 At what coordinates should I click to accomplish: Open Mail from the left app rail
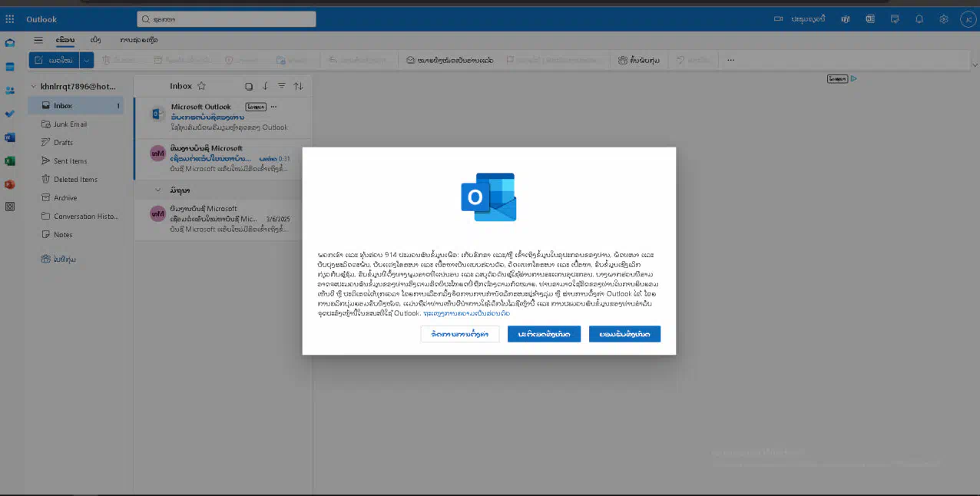(10, 43)
